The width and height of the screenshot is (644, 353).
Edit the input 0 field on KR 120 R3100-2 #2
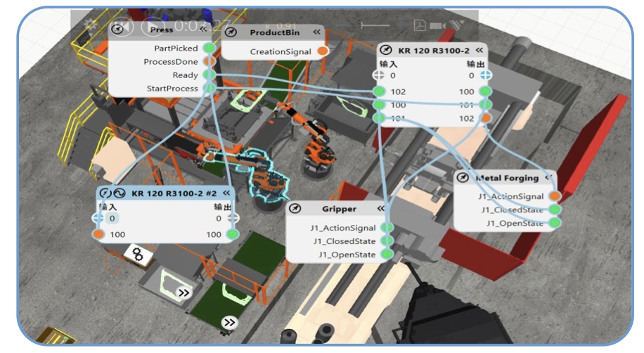(x=112, y=218)
